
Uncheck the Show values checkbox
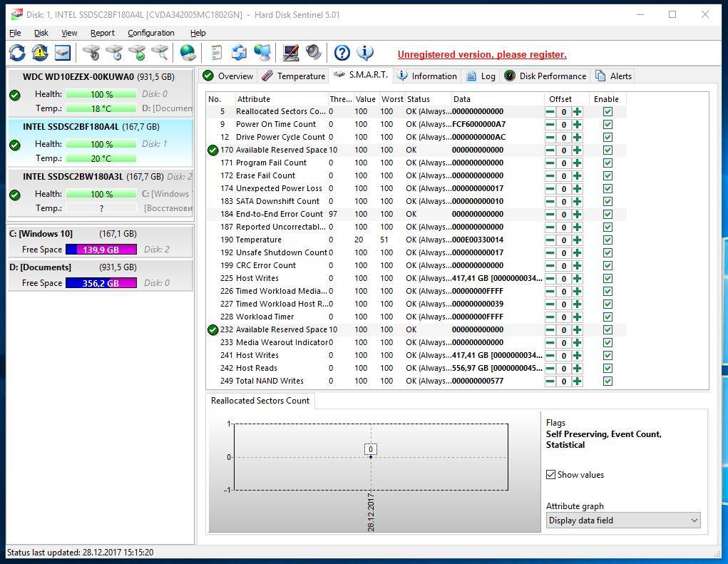[x=550, y=475]
